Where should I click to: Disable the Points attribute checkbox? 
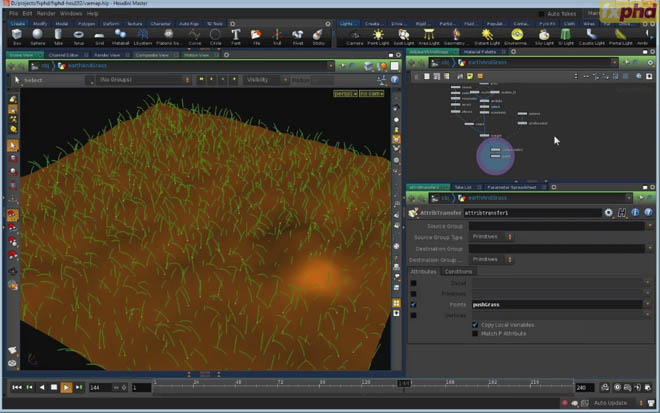click(x=413, y=304)
